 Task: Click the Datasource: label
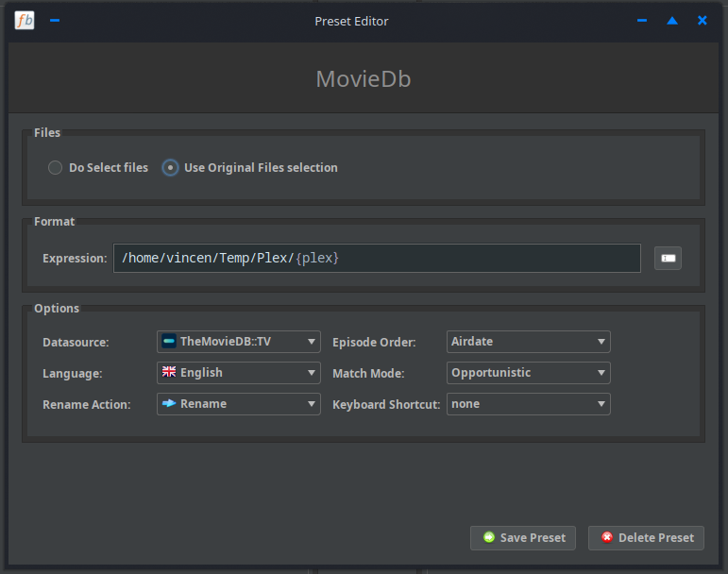76,343
